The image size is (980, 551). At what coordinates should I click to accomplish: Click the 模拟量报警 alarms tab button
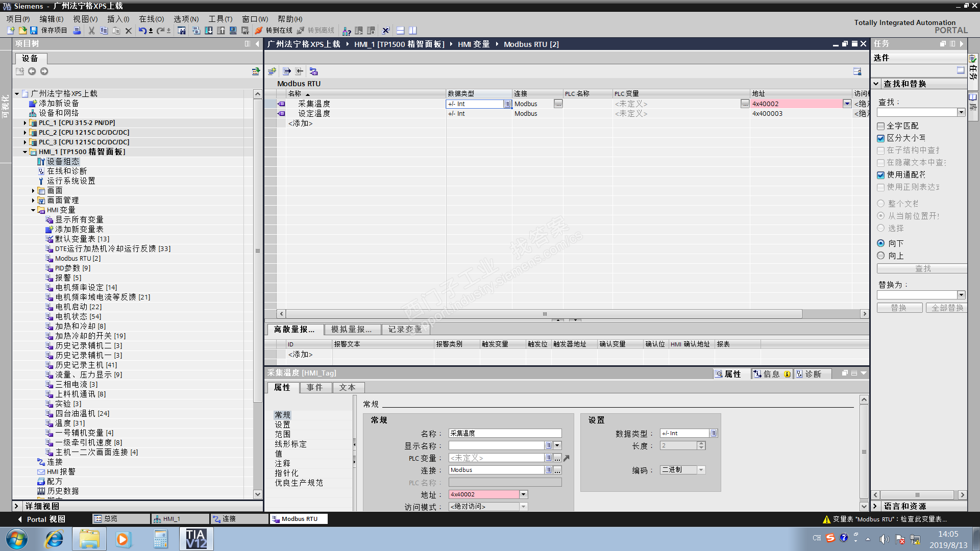click(351, 330)
